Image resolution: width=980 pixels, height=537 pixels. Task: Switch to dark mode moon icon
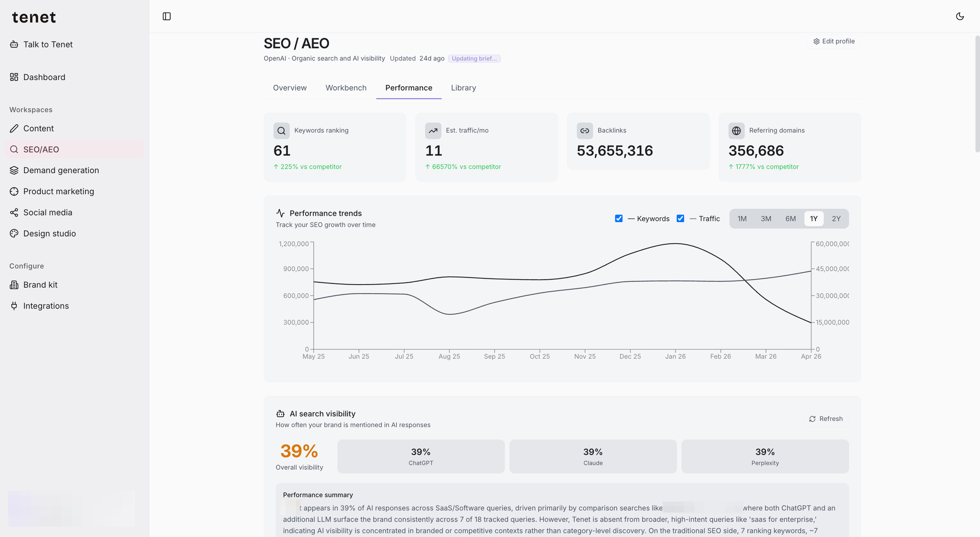tap(960, 16)
